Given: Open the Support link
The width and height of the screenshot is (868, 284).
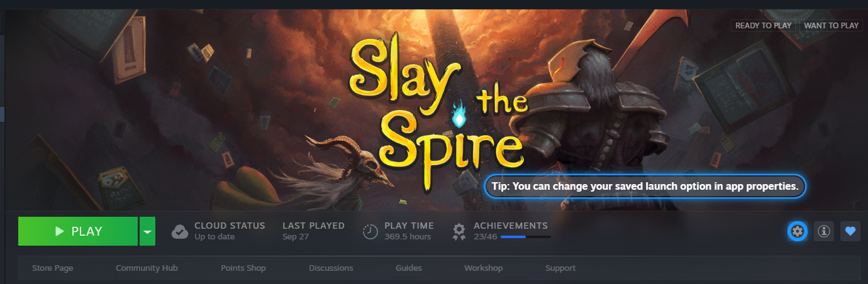Looking at the screenshot, I should coord(560,268).
